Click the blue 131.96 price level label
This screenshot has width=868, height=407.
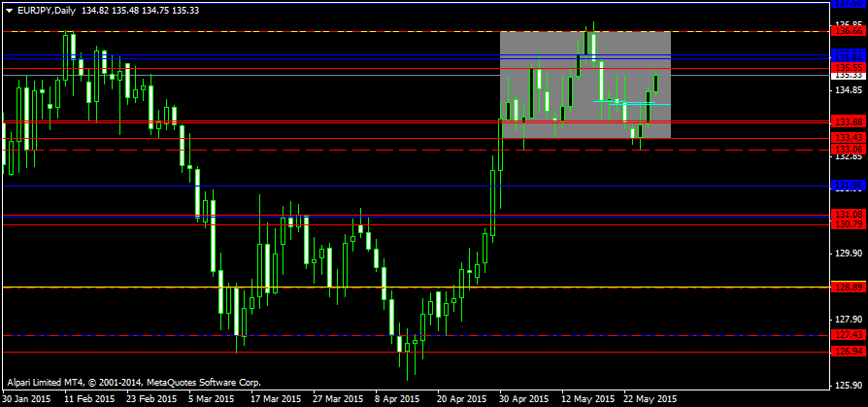pyautogui.click(x=848, y=185)
